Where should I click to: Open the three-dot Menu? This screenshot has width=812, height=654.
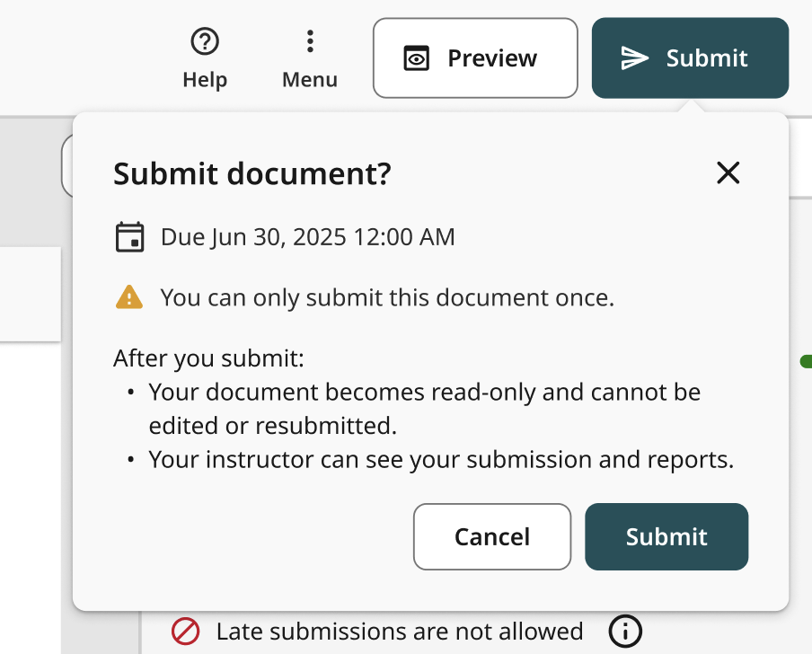click(x=309, y=41)
